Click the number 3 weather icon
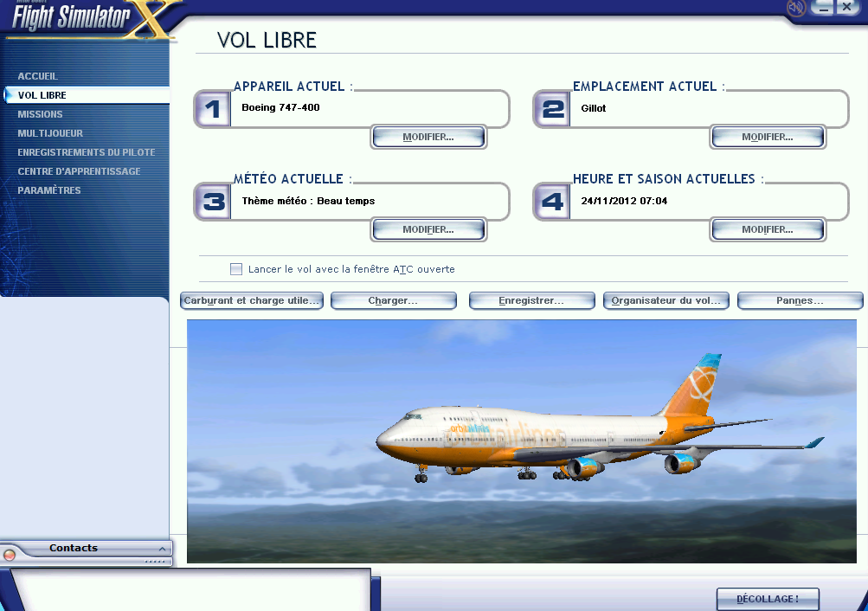 (213, 202)
